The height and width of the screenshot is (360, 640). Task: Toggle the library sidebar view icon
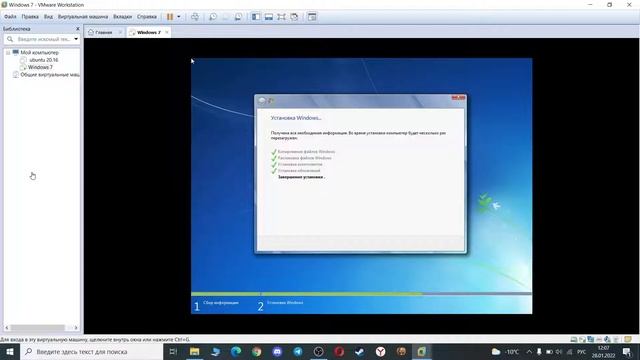(x=256, y=17)
